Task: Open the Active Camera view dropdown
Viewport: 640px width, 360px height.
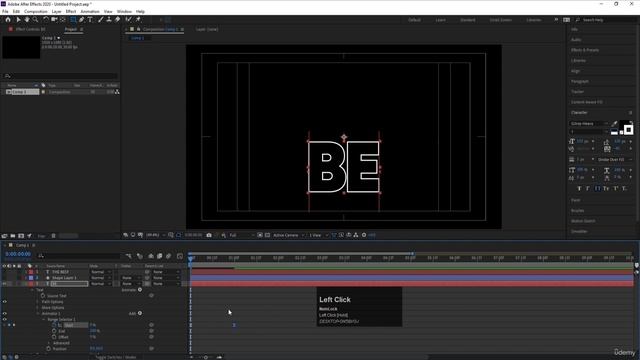Action: pyautogui.click(x=289, y=235)
